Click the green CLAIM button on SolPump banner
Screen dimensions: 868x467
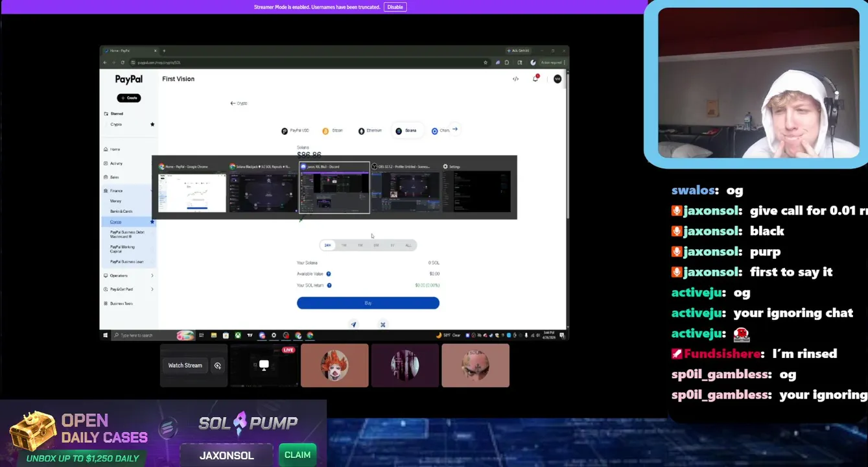click(x=298, y=455)
